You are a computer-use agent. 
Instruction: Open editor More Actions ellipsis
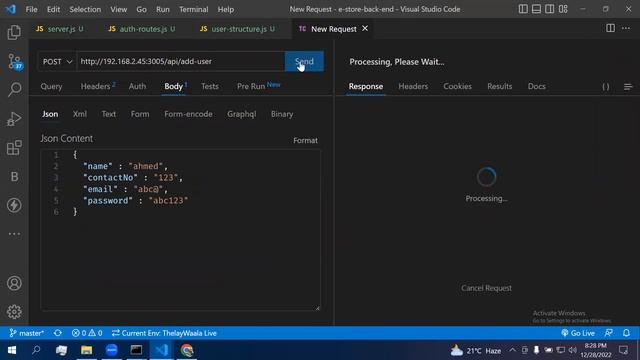pyautogui.click(x=626, y=28)
